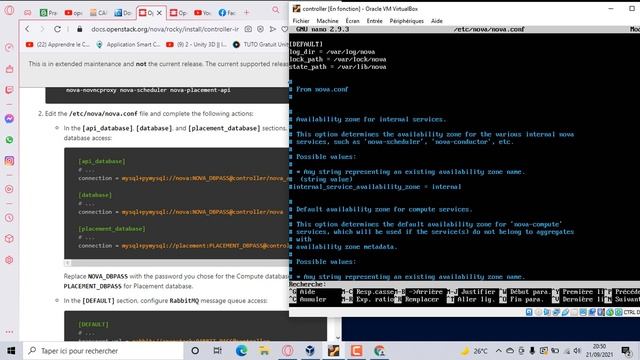The height and width of the screenshot is (360, 640).
Task: Open 'TUTO Gratuit Unity' bookmark
Action: click(x=260, y=44)
